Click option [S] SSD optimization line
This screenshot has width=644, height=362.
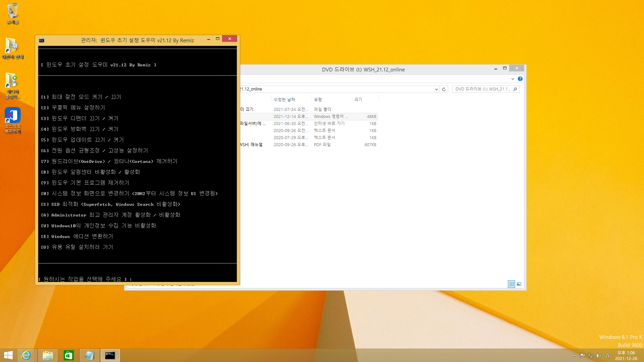point(110,204)
